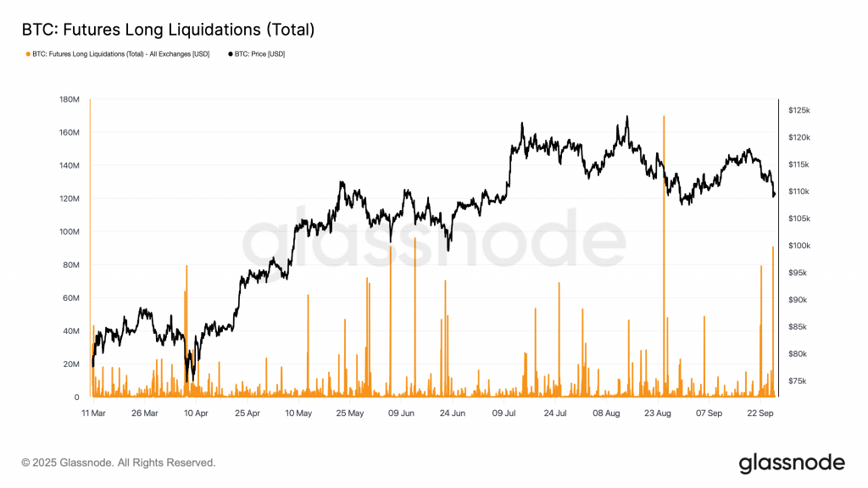Click the glassnode watermark in chart center
This screenshot has width=868, height=488.
[434, 243]
